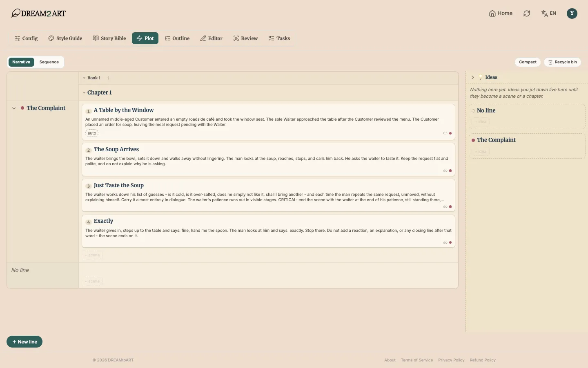This screenshot has width=588, height=368.
Task: Open the Editor tab
Action: pos(212,38)
